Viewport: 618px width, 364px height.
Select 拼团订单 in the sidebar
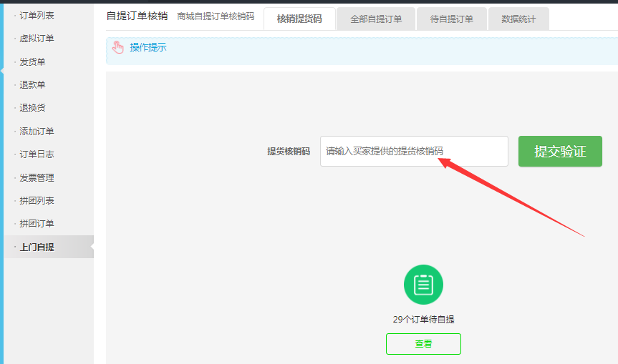click(37, 224)
